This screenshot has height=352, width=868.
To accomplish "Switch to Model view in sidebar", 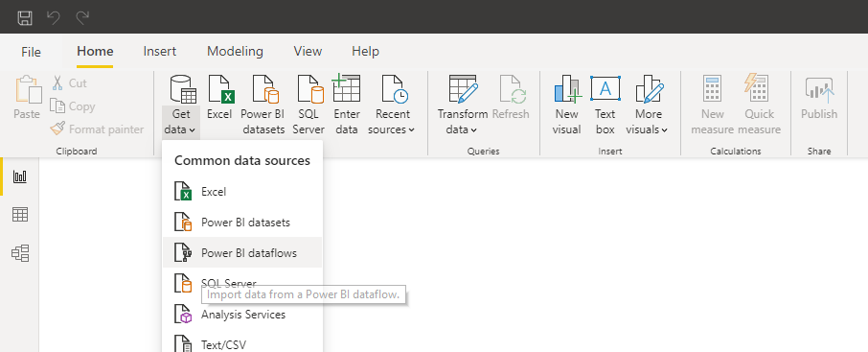I will 20,253.
